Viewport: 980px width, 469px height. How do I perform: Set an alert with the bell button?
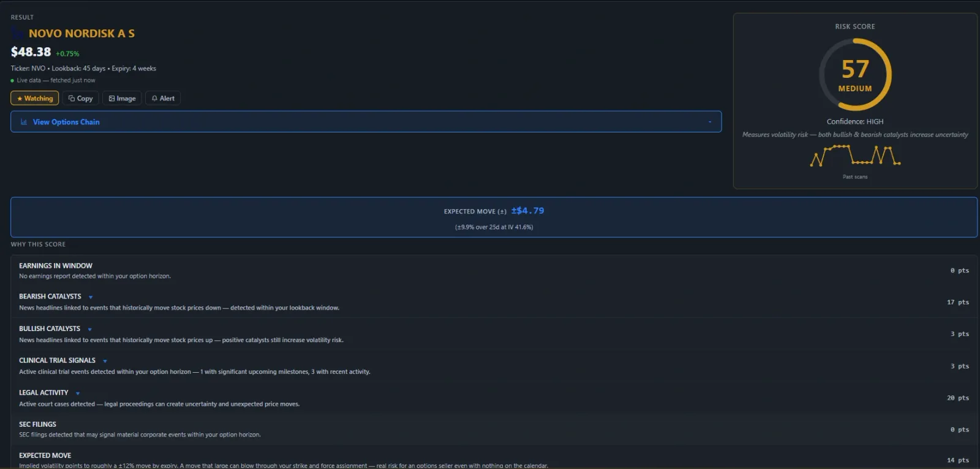pyautogui.click(x=163, y=98)
